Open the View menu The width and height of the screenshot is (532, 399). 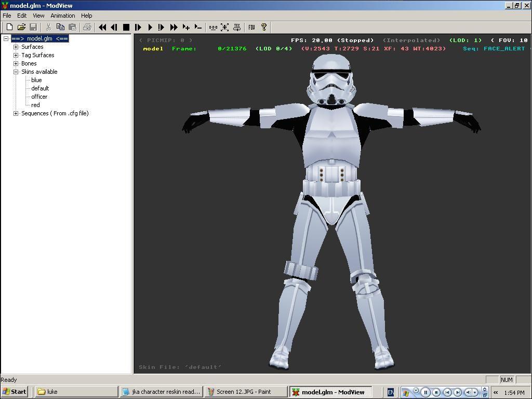38,16
